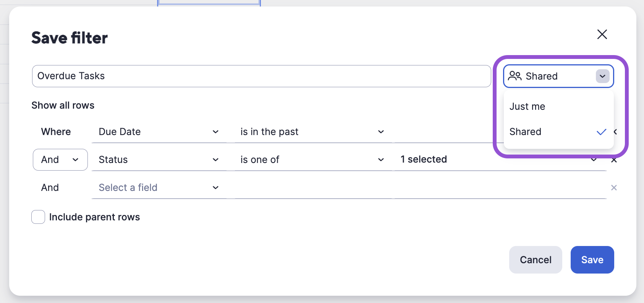This screenshot has width=644, height=303.
Task: Edit the 'Overdue Tasks' filter name field
Action: coord(261,76)
